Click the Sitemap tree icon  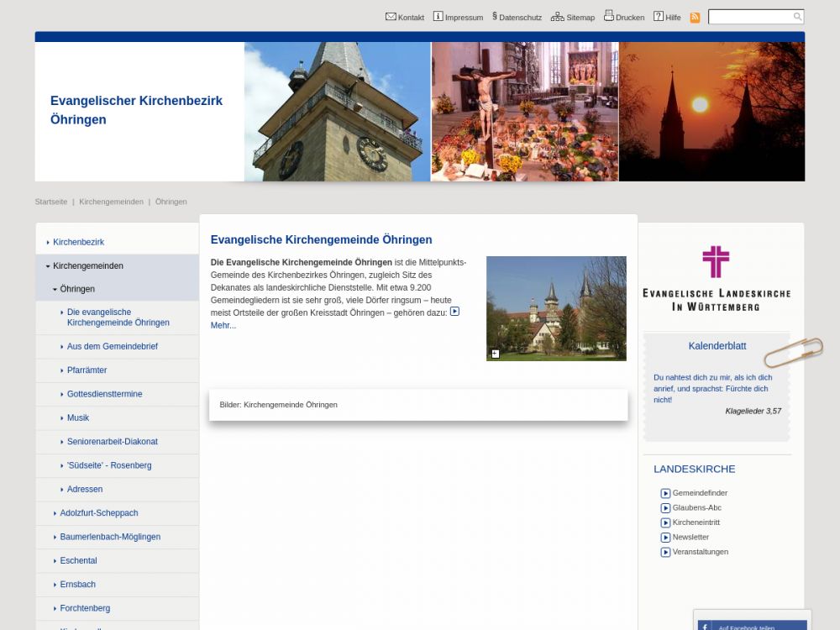point(557,17)
